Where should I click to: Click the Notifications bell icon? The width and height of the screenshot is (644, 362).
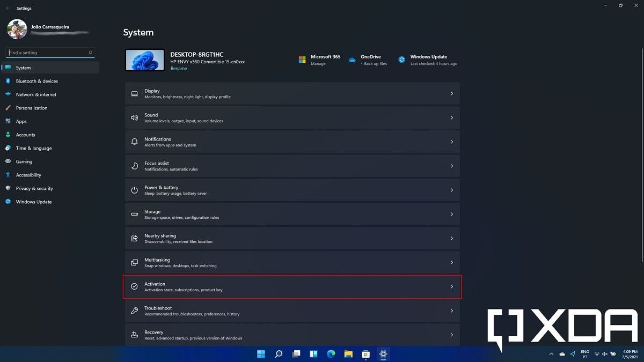[134, 142]
